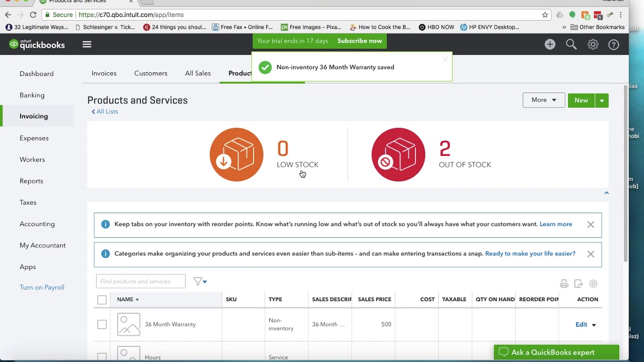The image size is (644, 362).
Task: Click the orange Low Stock box icon
Action: tap(236, 154)
